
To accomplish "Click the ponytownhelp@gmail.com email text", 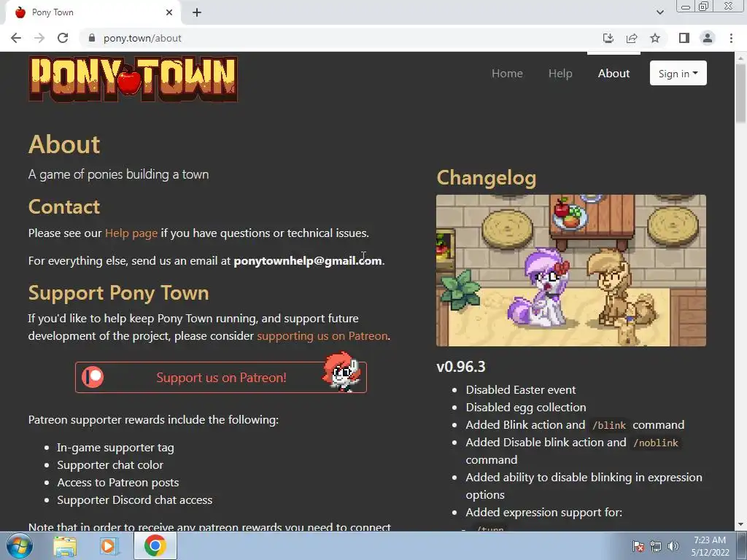I will point(308,260).
